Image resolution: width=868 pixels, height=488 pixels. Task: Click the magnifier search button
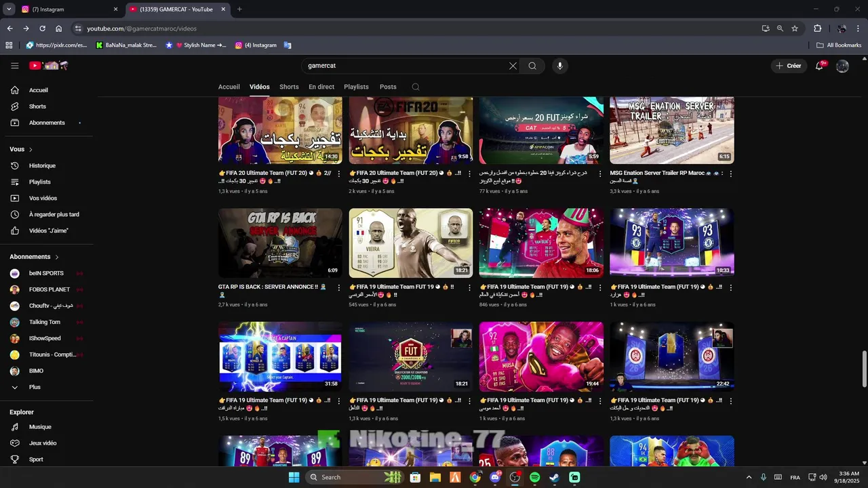coord(532,66)
